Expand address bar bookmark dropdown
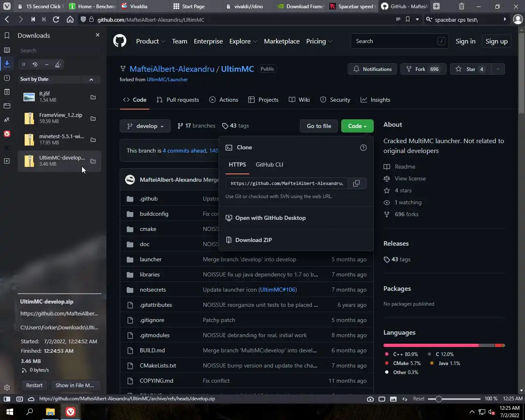Screen dimensions: 525x420 [417, 19]
